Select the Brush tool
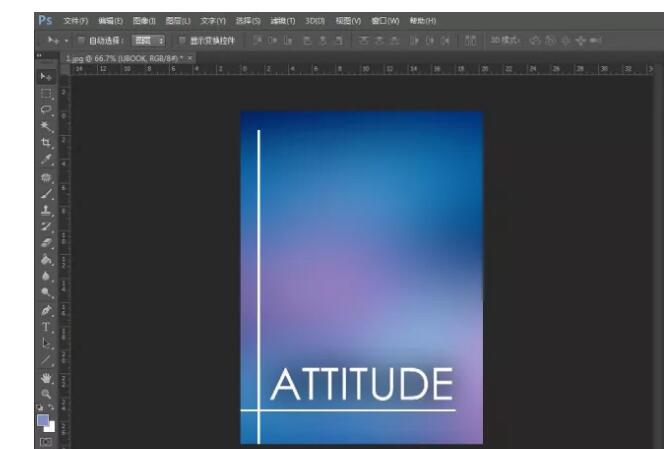The image size is (672, 449). pyautogui.click(x=46, y=194)
